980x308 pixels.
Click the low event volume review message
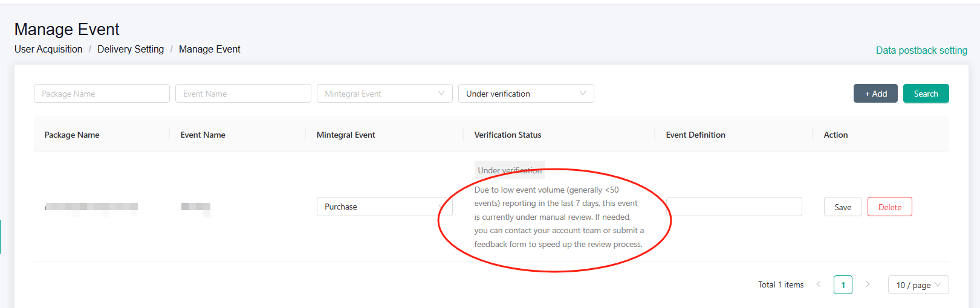(x=559, y=217)
